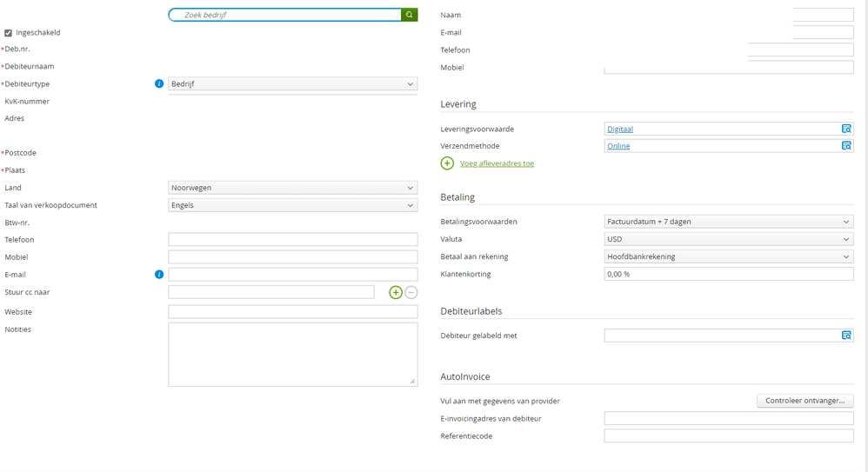Click the Telefoon field in the left form

point(293,239)
